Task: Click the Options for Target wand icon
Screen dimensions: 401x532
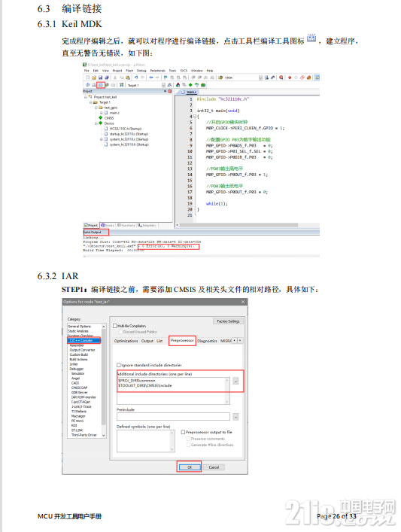Action: coord(169,85)
